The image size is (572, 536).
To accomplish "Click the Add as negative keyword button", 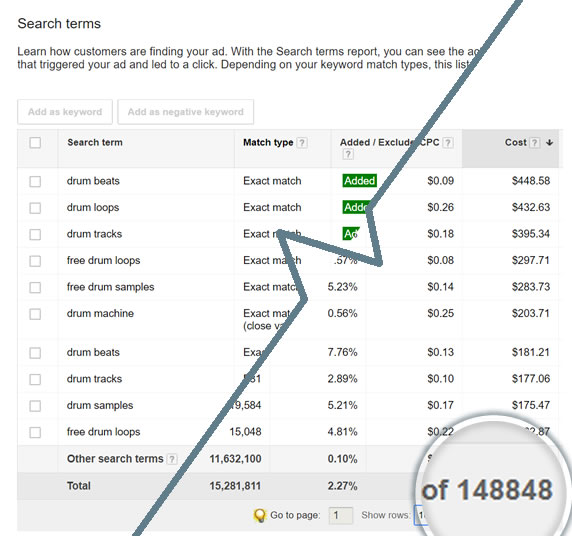I will coord(185,112).
